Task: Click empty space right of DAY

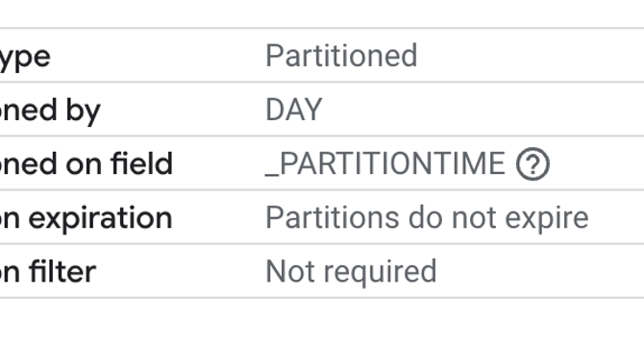Action: tap(483, 110)
